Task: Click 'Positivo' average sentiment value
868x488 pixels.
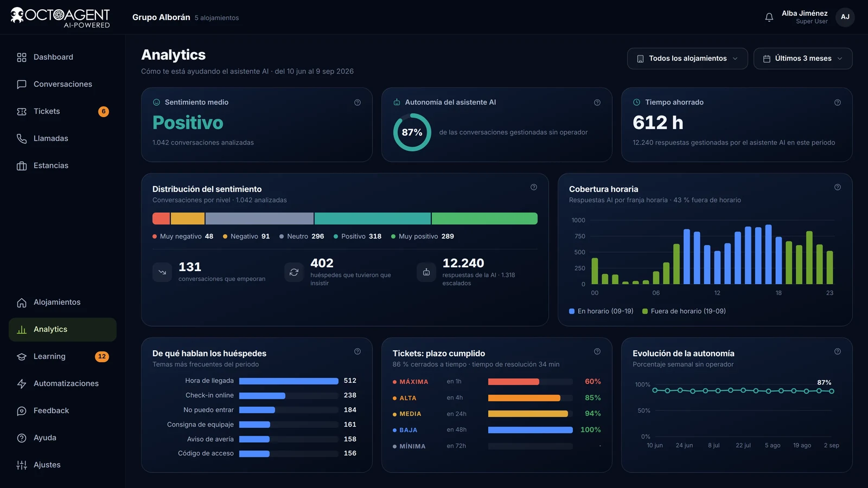Action: click(x=188, y=123)
